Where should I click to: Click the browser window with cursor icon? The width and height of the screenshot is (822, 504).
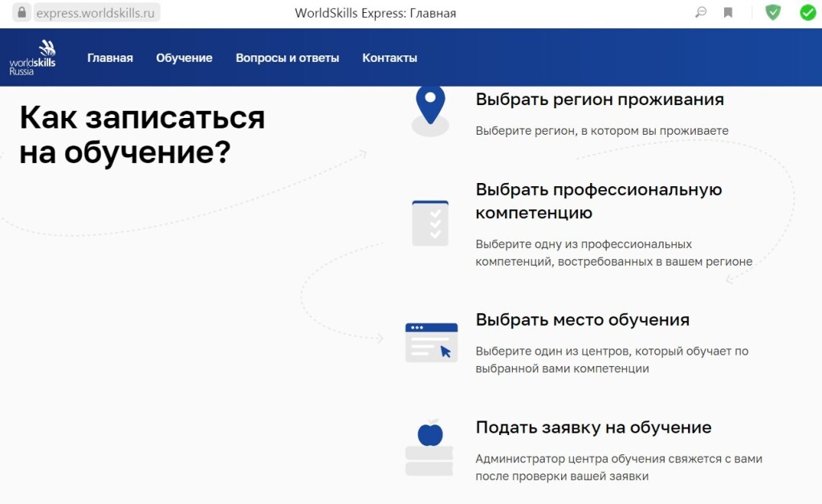(431, 342)
